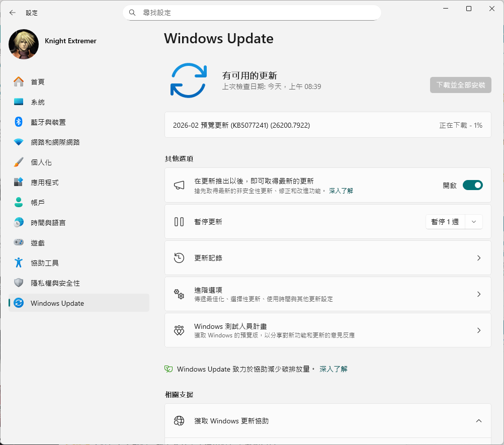Viewport: 504px width, 445px height.
Task: Open 遊戲 settings page
Action: click(79, 242)
